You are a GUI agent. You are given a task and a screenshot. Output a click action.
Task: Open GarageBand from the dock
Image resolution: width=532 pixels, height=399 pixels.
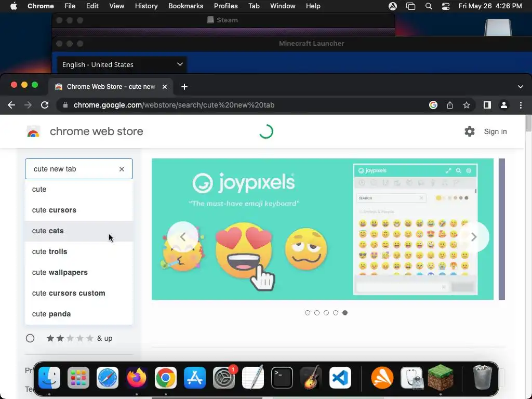[311, 377]
